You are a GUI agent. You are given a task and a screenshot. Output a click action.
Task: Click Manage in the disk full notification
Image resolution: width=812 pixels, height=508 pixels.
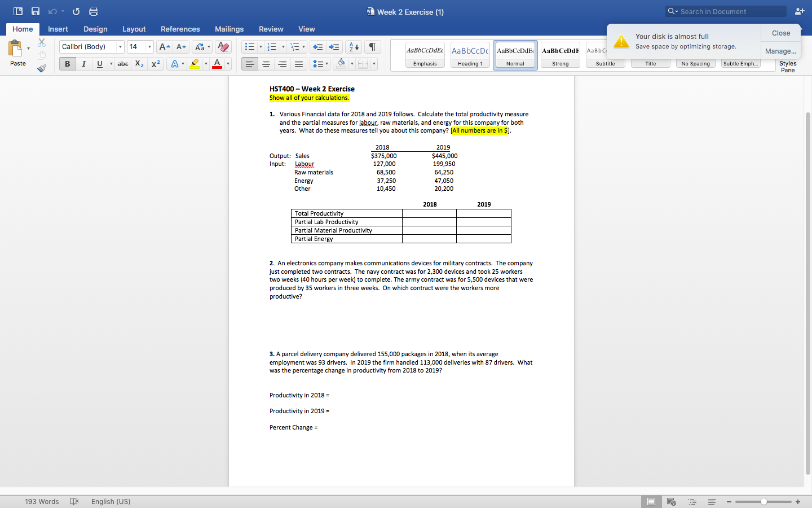[780, 51]
